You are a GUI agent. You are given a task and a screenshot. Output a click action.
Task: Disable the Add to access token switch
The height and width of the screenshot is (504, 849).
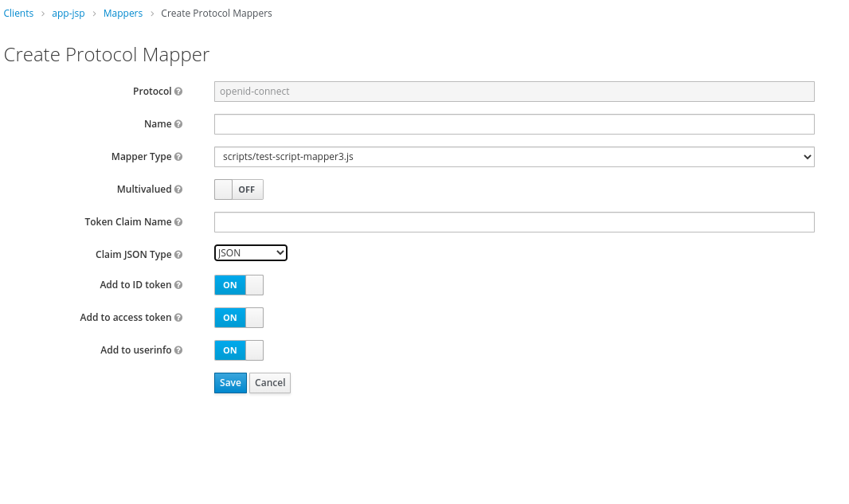click(238, 317)
